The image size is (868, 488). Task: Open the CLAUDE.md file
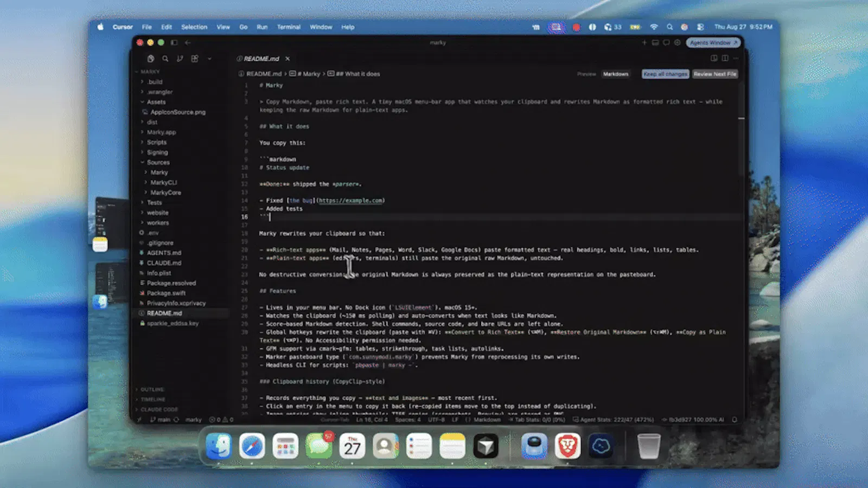coord(164,263)
